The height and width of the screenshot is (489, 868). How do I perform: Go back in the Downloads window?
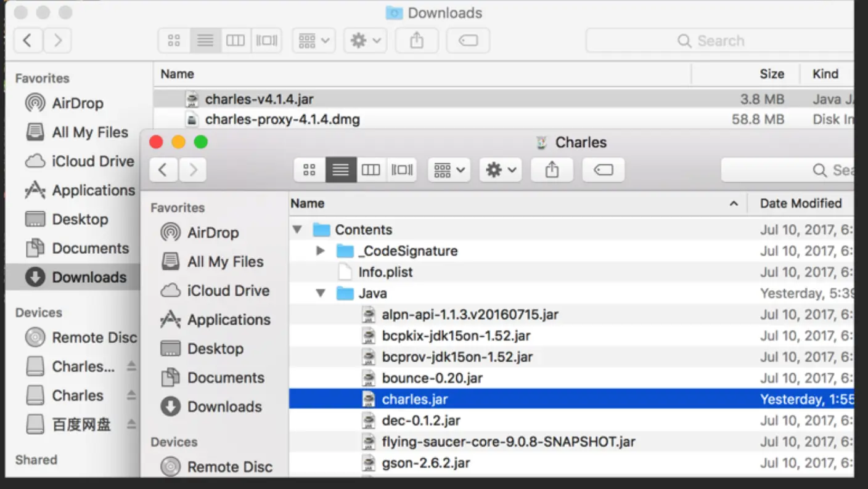(x=27, y=41)
